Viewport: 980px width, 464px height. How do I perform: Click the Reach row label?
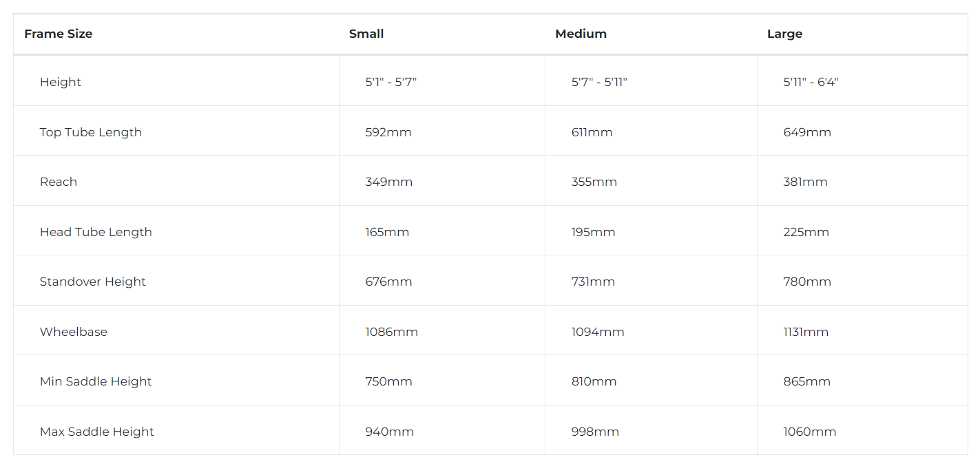pos(59,182)
